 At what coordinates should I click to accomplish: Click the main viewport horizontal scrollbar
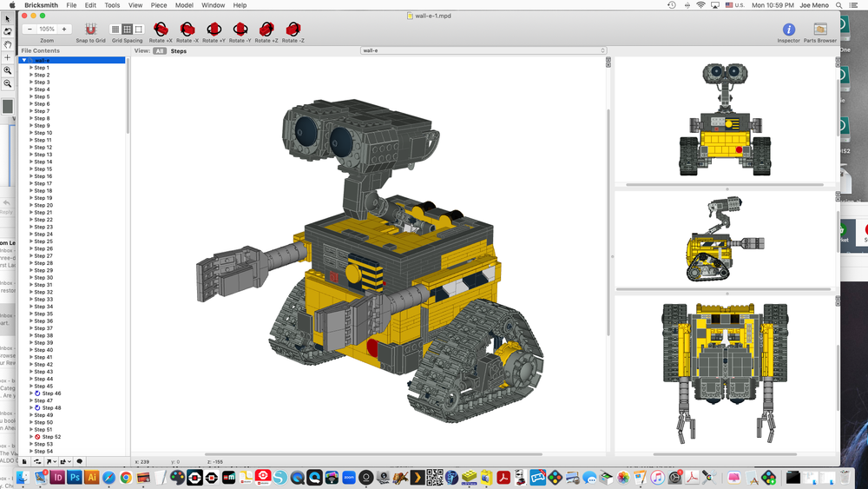[373, 454]
